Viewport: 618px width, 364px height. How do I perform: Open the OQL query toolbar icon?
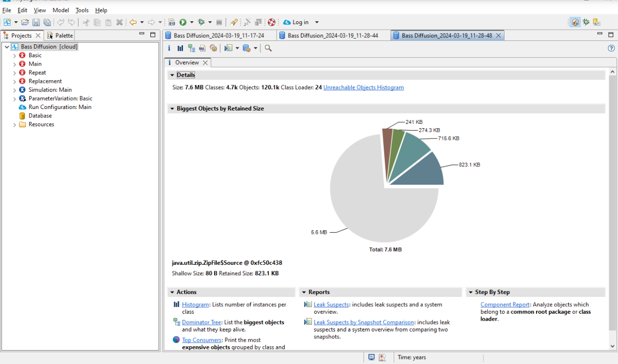tap(202, 48)
